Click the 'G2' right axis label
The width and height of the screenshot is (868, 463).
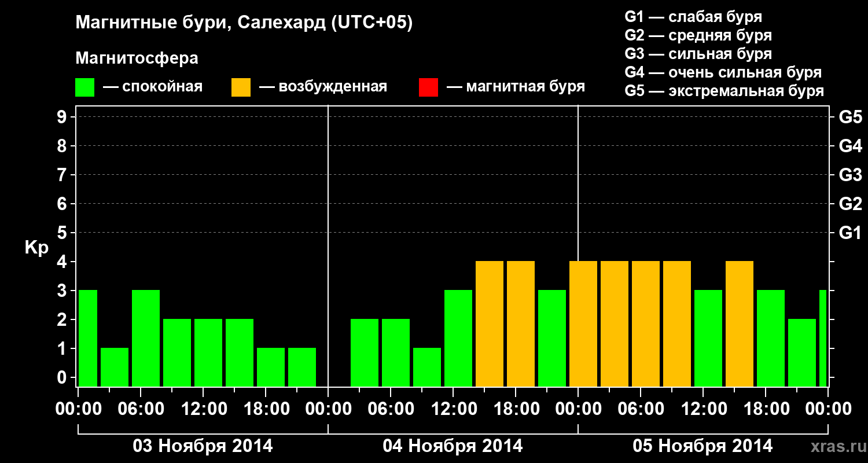pyautogui.click(x=850, y=204)
